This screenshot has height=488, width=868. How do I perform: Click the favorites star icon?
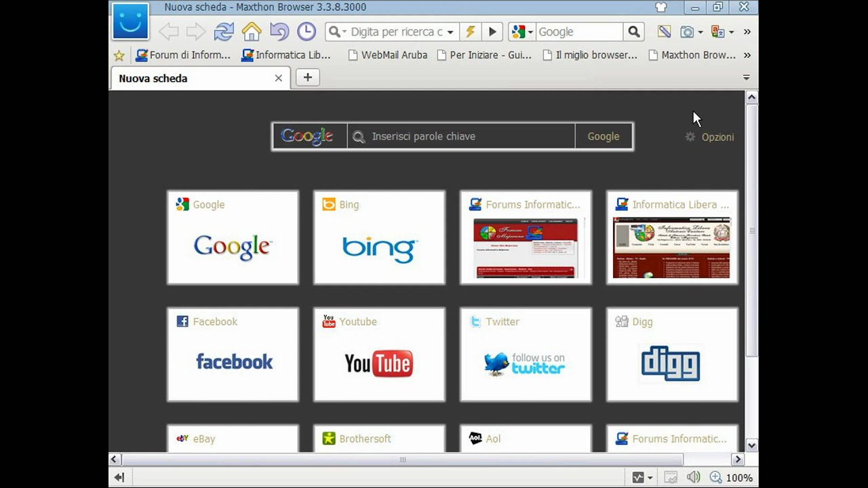119,56
